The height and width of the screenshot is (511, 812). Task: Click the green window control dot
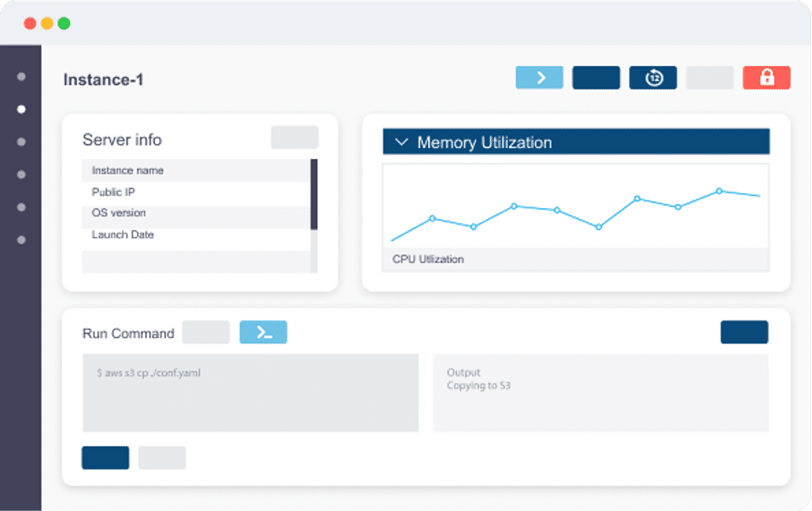coord(63,24)
